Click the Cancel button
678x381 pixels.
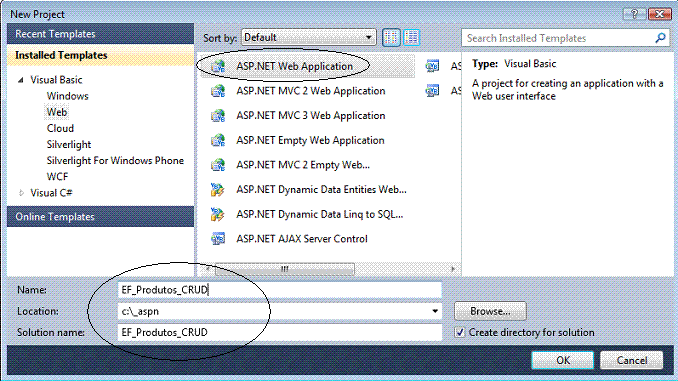point(632,360)
